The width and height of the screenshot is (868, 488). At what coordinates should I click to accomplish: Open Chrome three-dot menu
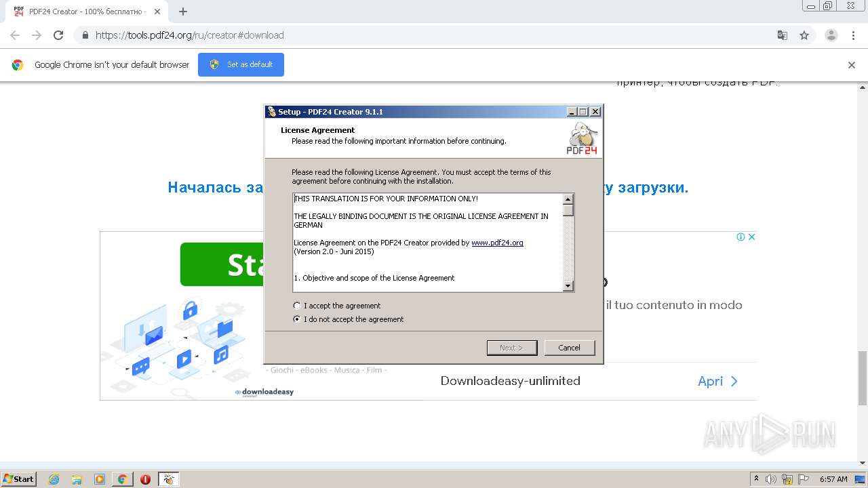tap(853, 35)
